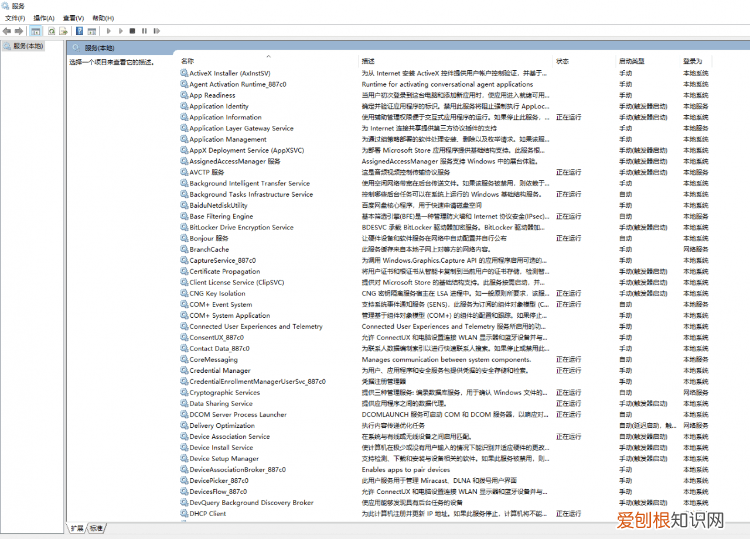The height and width of the screenshot is (539, 750).
Task: Switch to the 标准 tab at the bottom
Action: click(x=96, y=527)
